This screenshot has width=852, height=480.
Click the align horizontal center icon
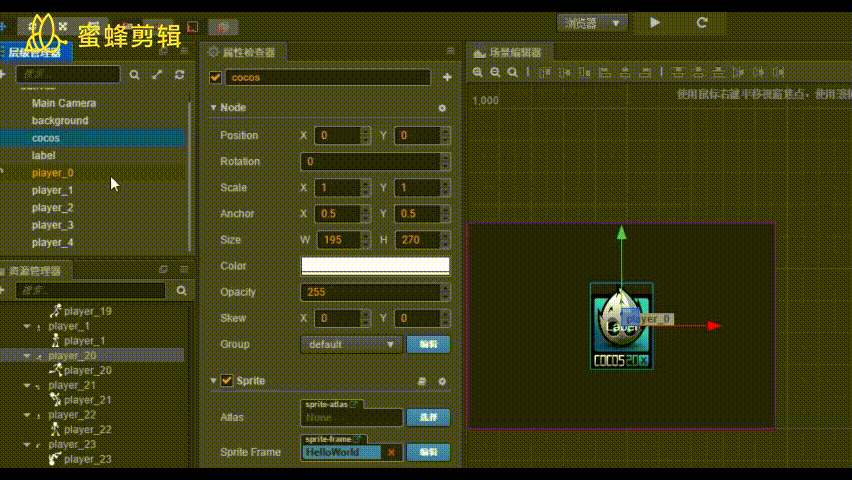(x=625, y=72)
